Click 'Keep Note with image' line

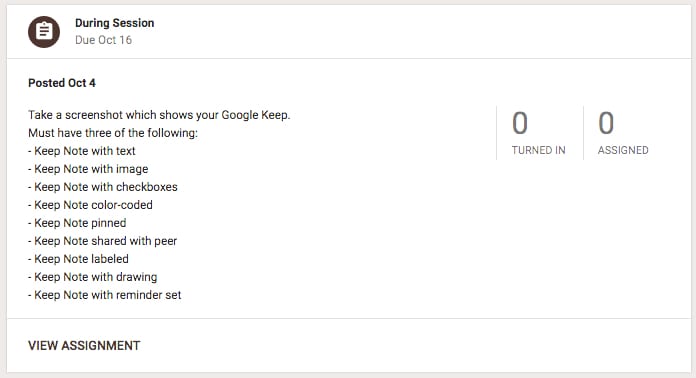click(88, 169)
